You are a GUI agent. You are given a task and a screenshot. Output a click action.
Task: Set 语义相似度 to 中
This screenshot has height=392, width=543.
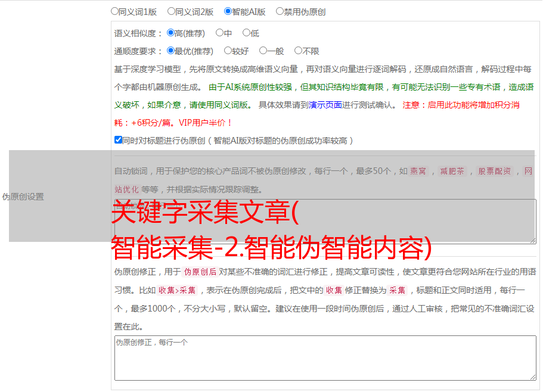click(220, 33)
